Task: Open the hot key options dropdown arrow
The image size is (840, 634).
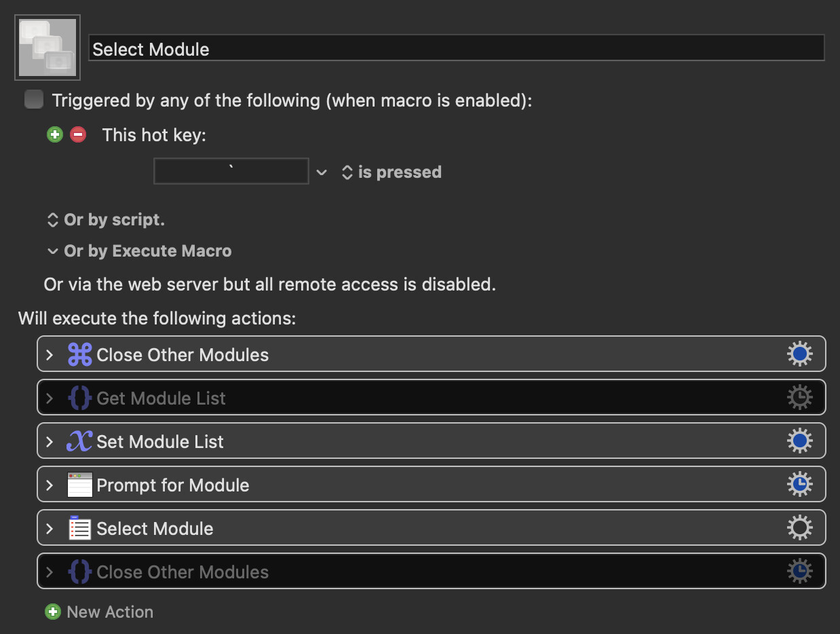Action: click(322, 172)
